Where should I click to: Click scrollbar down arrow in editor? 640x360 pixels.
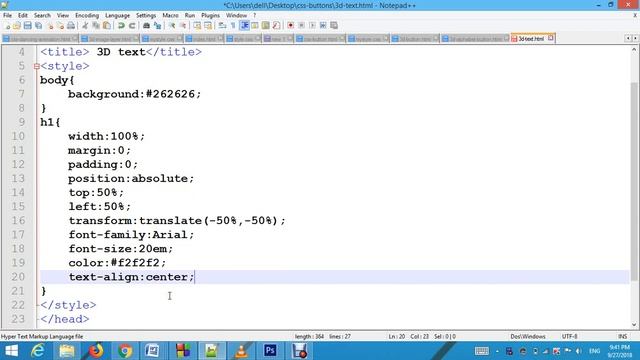[634, 325]
